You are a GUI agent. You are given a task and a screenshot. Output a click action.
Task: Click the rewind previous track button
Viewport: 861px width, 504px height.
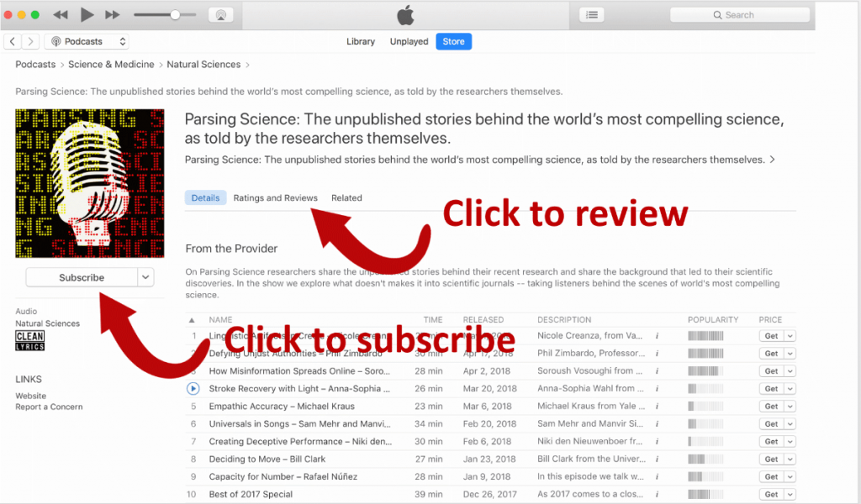click(x=60, y=15)
